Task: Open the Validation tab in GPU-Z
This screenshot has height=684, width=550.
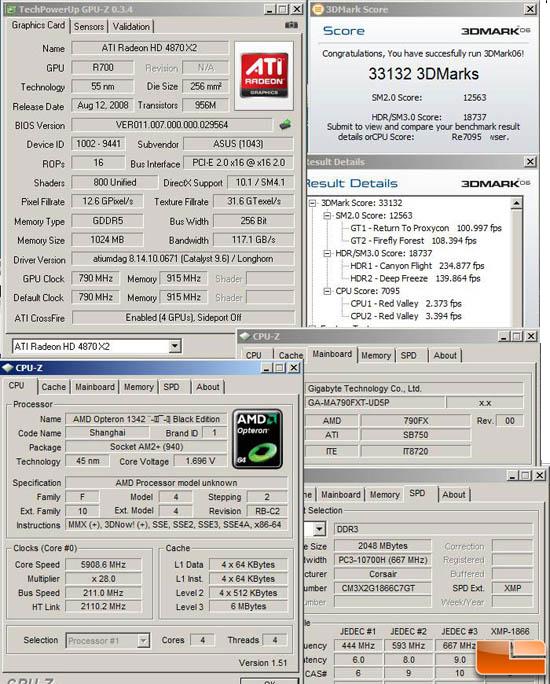Action: tap(131, 27)
